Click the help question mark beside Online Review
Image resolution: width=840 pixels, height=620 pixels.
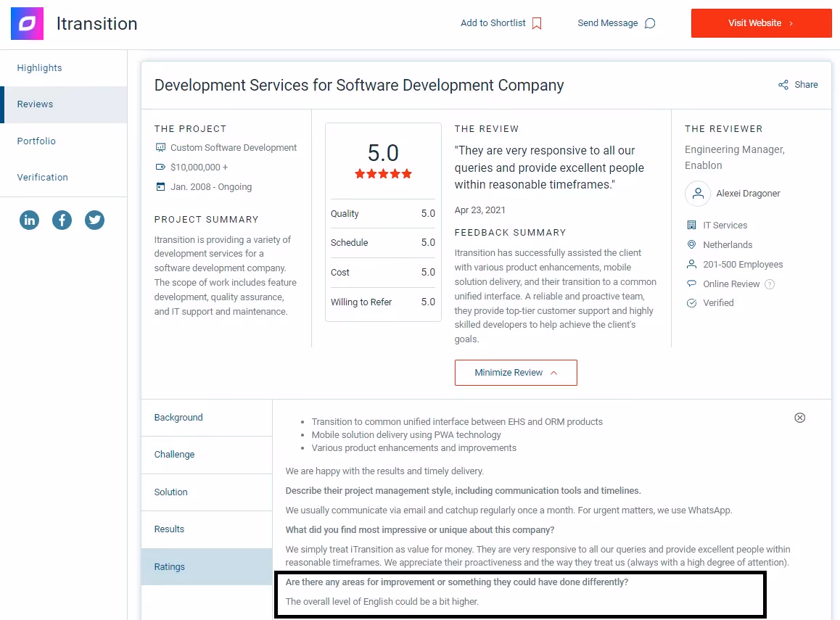(x=770, y=284)
